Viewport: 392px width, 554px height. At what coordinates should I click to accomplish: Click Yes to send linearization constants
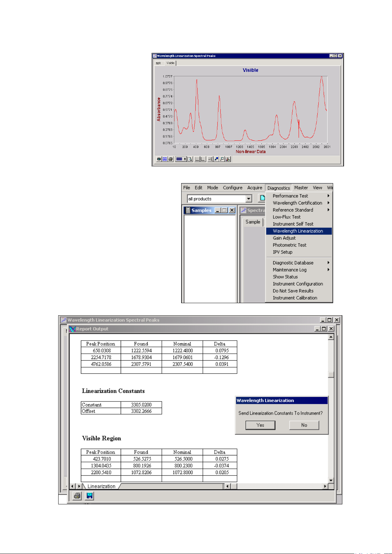point(260,425)
